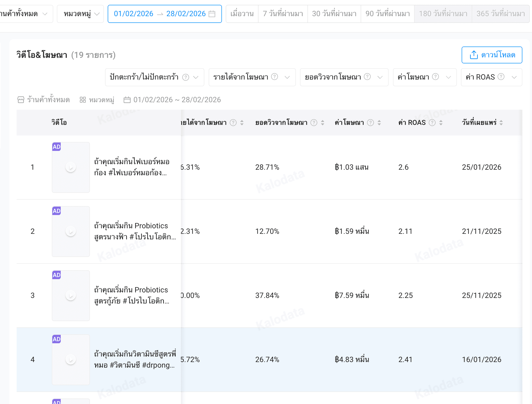Image resolution: width=532 pixels, height=404 pixels.
Task: Click help icon in ค่าโฆษณา column header
Action: pos(370,123)
